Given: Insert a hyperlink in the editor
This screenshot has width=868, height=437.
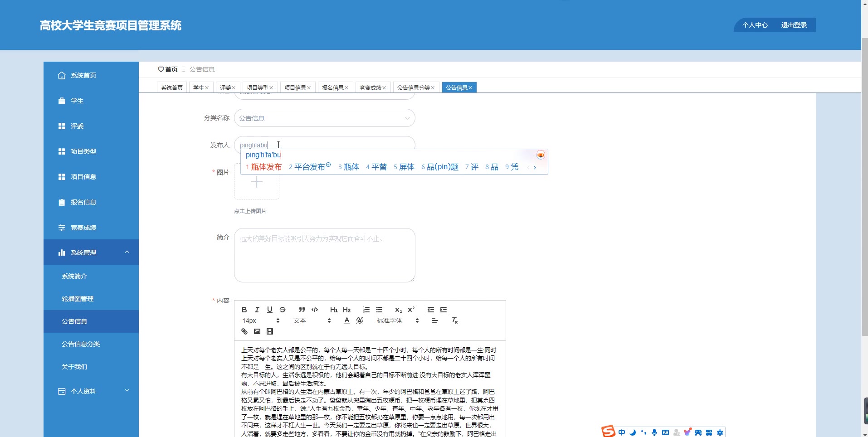Looking at the screenshot, I should click(x=244, y=331).
